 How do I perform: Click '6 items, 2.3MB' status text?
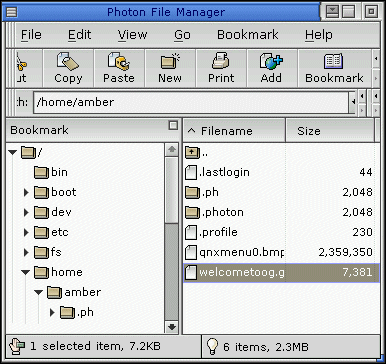[266, 347]
